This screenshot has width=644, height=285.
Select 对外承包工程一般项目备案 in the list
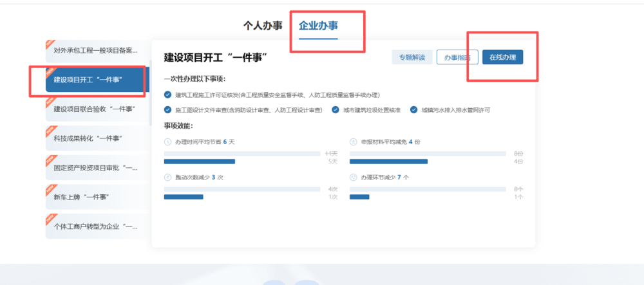click(x=98, y=51)
